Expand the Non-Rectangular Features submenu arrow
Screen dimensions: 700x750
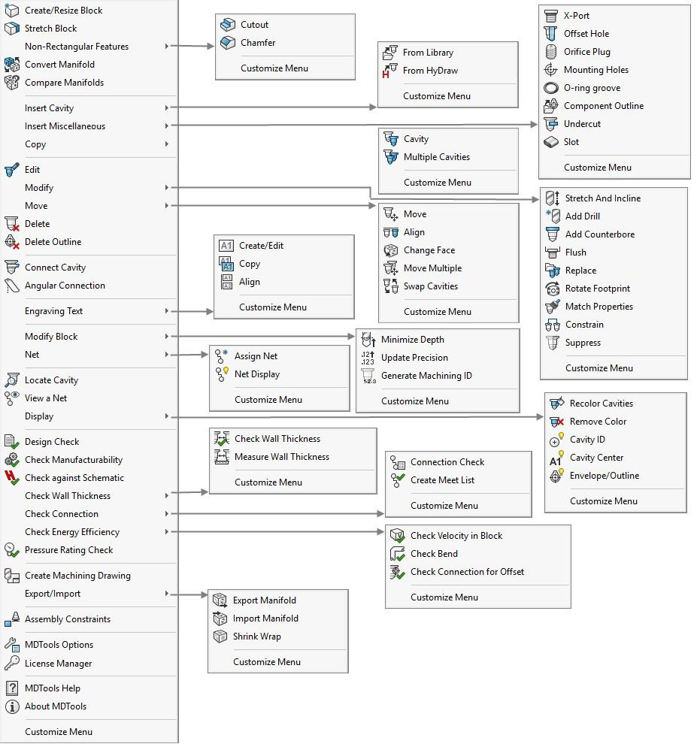(166, 47)
